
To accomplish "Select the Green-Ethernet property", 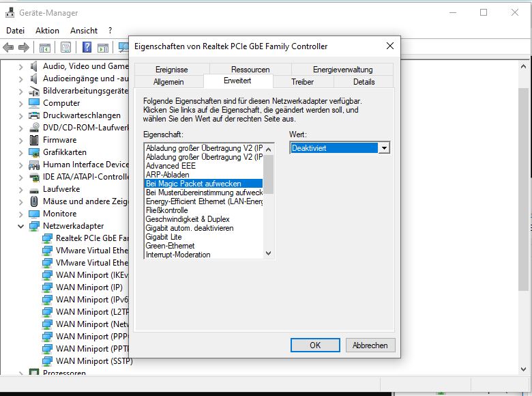I will click(x=203, y=246).
